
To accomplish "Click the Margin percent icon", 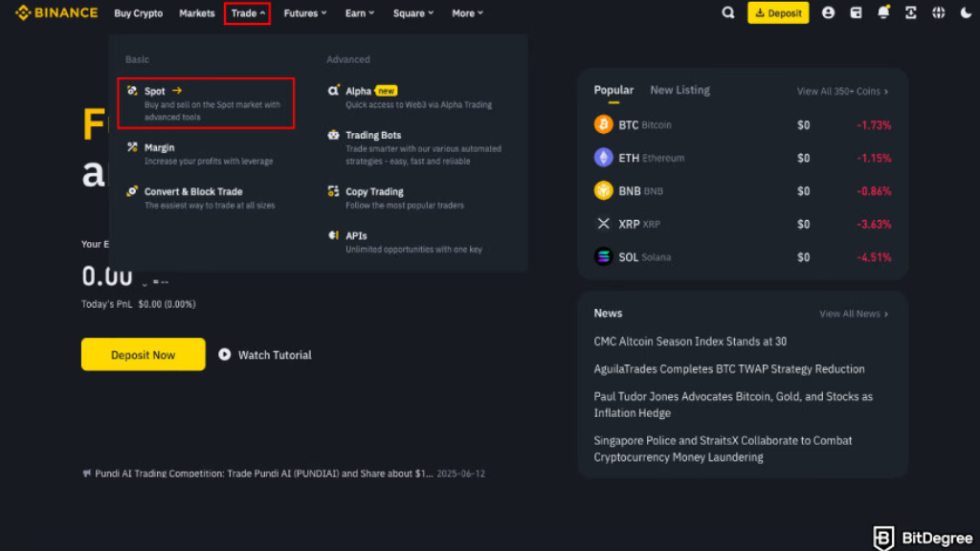I will point(132,146).
